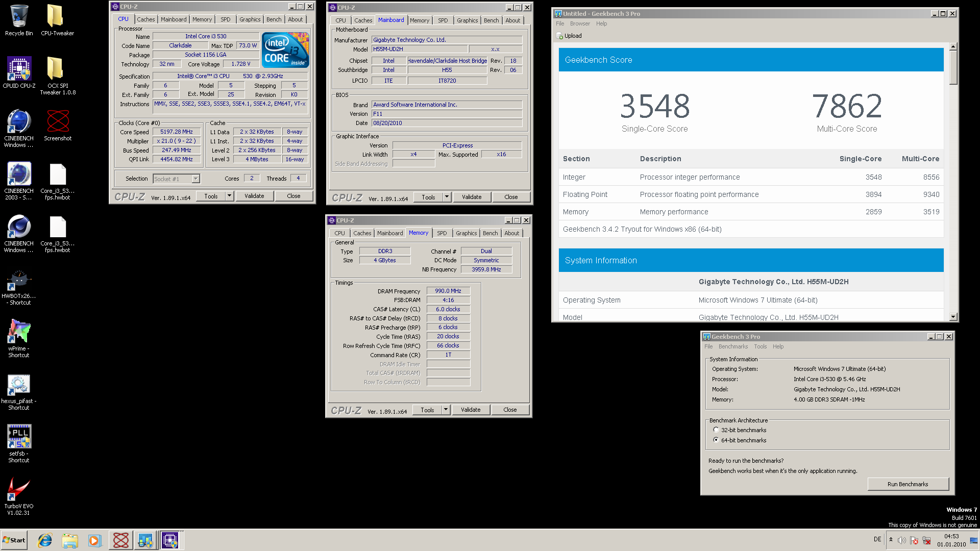This screenshot has width=980, height=551.
Task: Click Single-Core Score 3548
Action: 654,106
